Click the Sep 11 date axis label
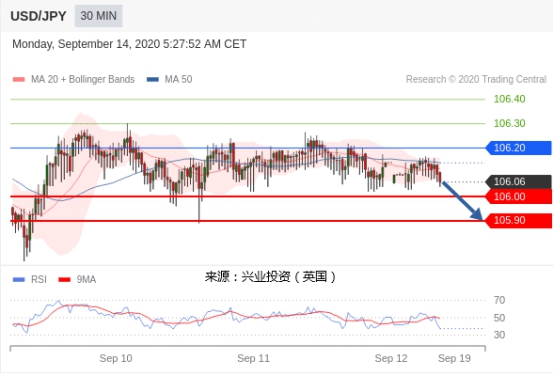The image size is (554, 377). point(253,358)
